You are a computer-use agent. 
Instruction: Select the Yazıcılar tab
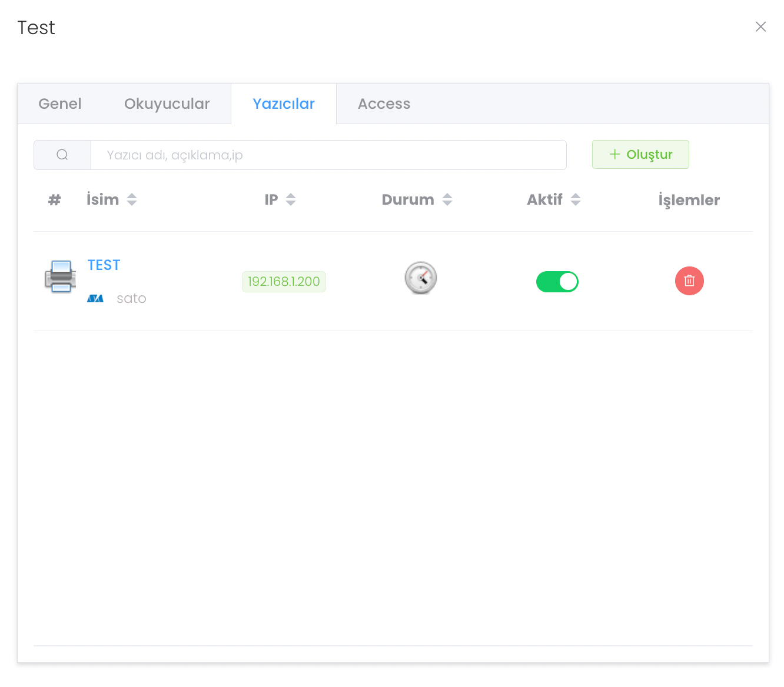pyautogui.click(x=284, y=104)
